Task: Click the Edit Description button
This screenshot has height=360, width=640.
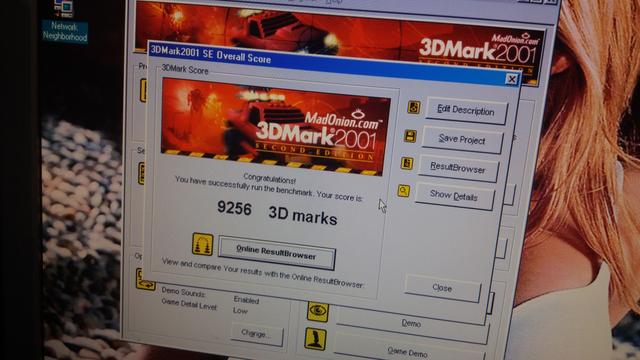Action: point(467,111)
